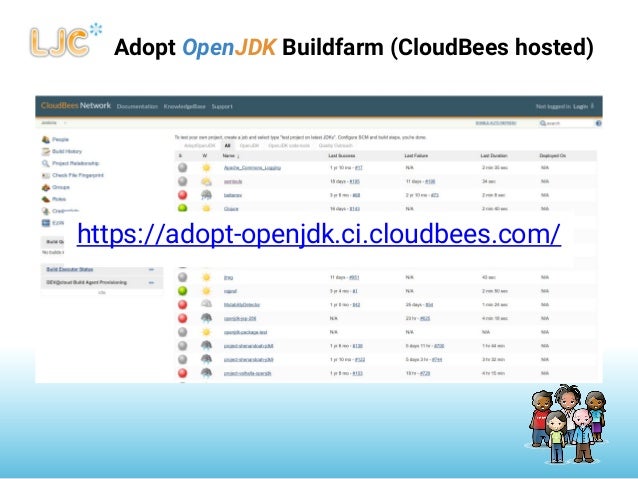Open the Check File Fingerprint link
Screen dimensions: 638x479
point(78,175)
